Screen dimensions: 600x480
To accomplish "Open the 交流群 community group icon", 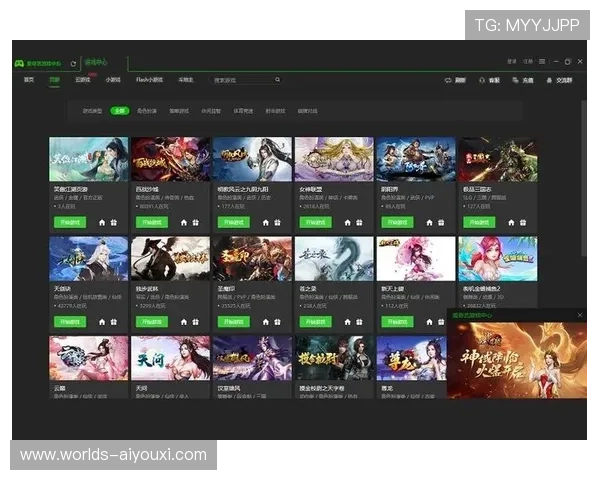I will coord(558,80).
